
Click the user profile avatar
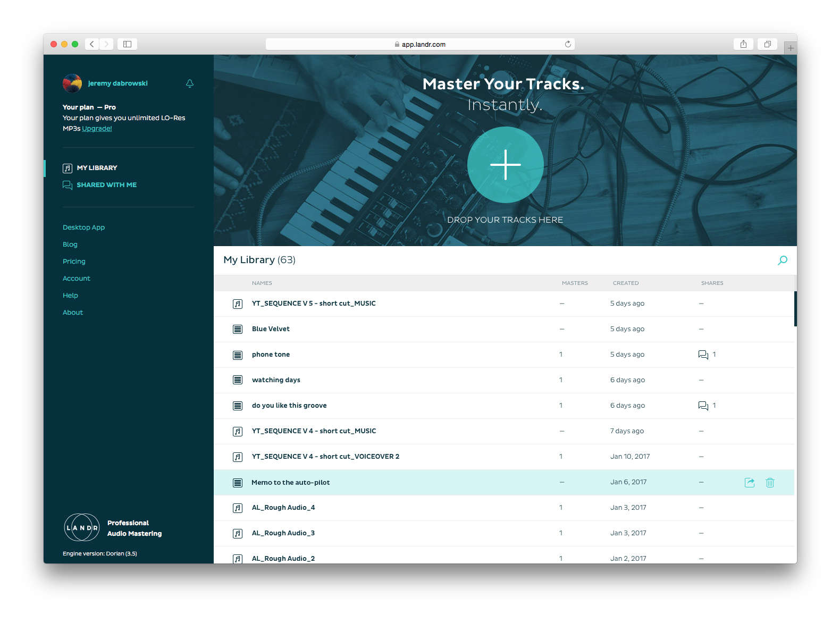(72, 83)
